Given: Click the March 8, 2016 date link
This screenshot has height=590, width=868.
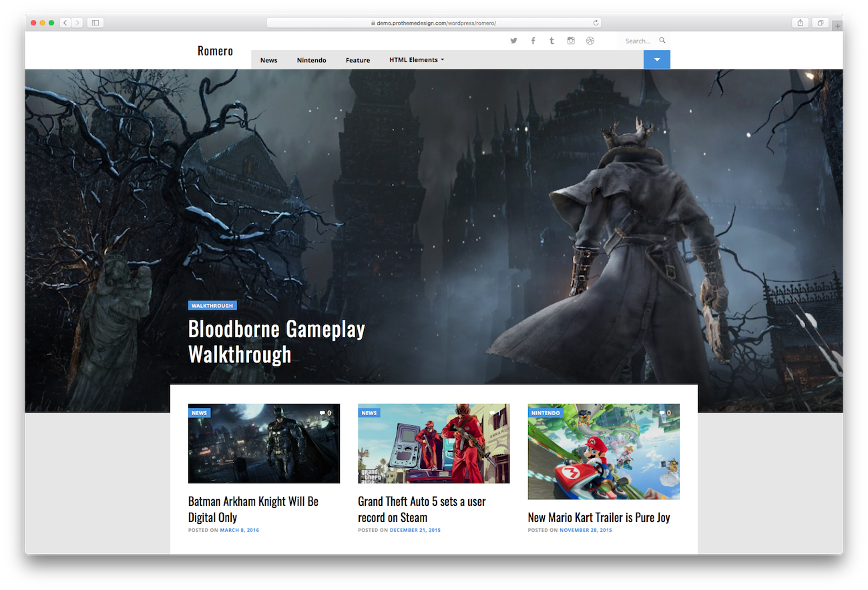Looking at the screenshot, I should [x=240, y=530].
